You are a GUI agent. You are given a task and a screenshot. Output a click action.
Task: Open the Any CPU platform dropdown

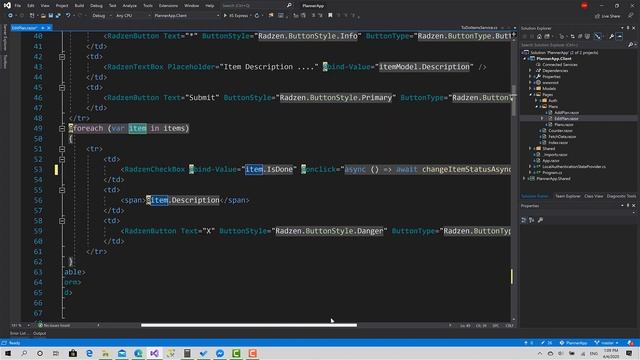[x=133, y=16]
